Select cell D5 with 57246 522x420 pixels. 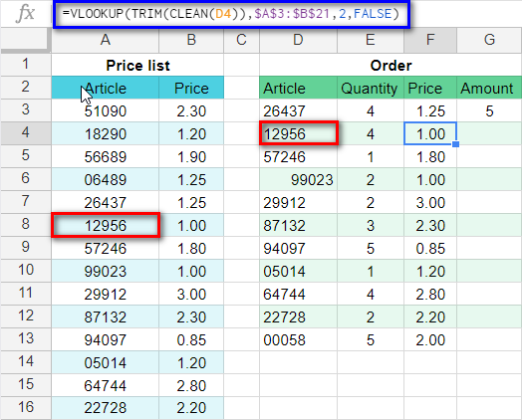pyautogui.click(x=298, y=156)
